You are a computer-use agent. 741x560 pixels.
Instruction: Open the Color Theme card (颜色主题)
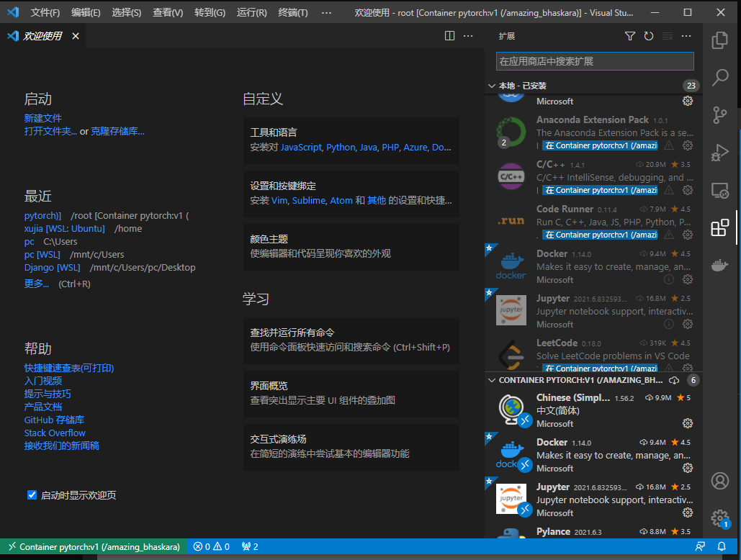(351, 247)
